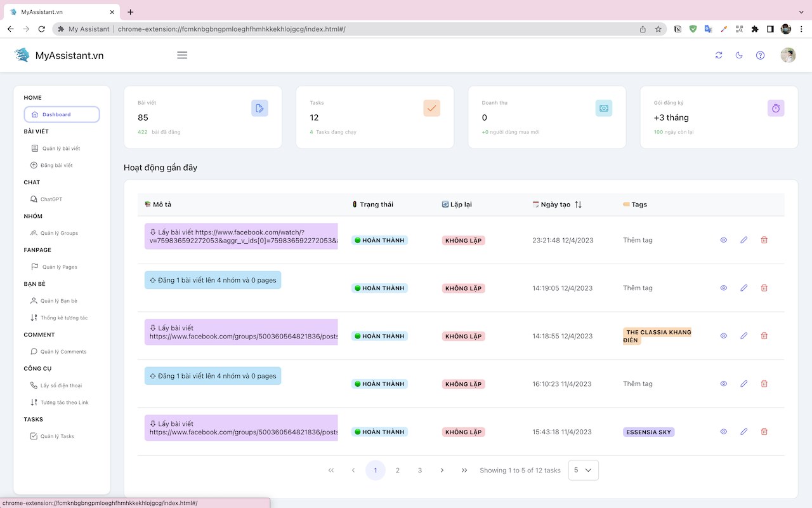812x508 pixels.
Task: Bookmark this page with the star icon
Action: coord(658,29)
